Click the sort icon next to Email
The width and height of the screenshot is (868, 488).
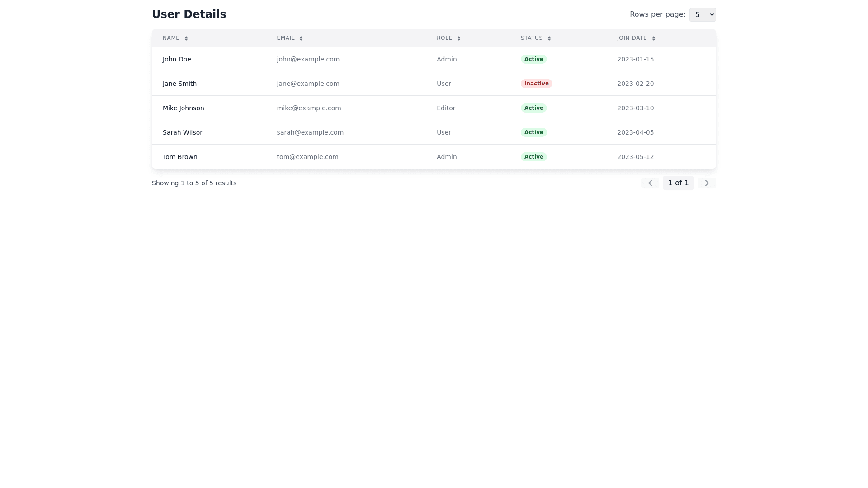(301, 38)
